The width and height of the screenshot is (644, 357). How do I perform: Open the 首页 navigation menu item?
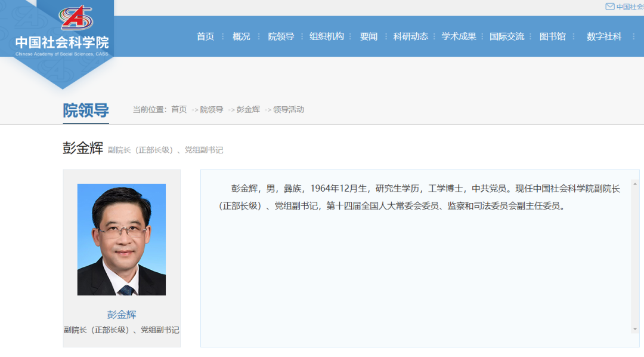click(x=205, y=36)
